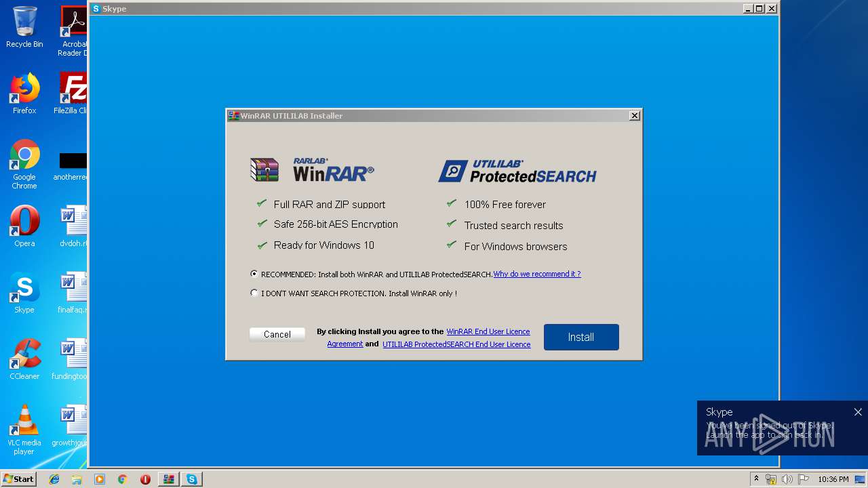This screenshot has height=488, width=868.
Task: Select install both WinRAR and ProtectedSEARCH option
Action: [x=254, y=274]
